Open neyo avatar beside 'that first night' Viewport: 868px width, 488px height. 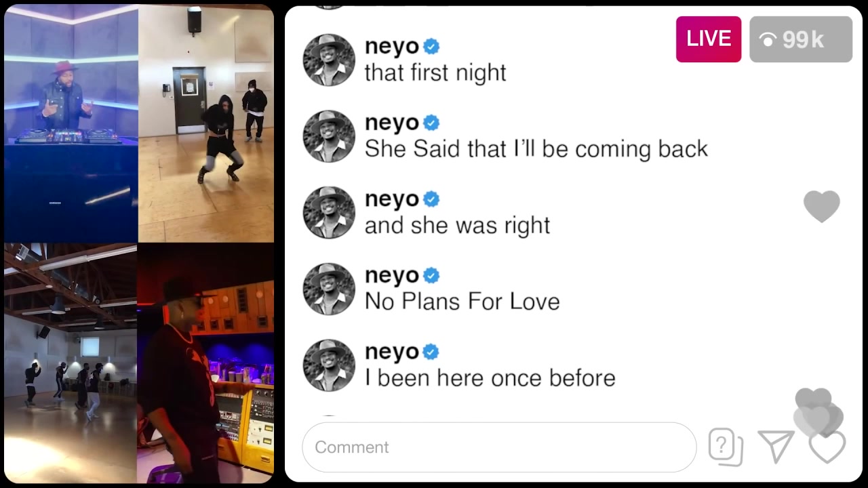click(x=329, y=60)
